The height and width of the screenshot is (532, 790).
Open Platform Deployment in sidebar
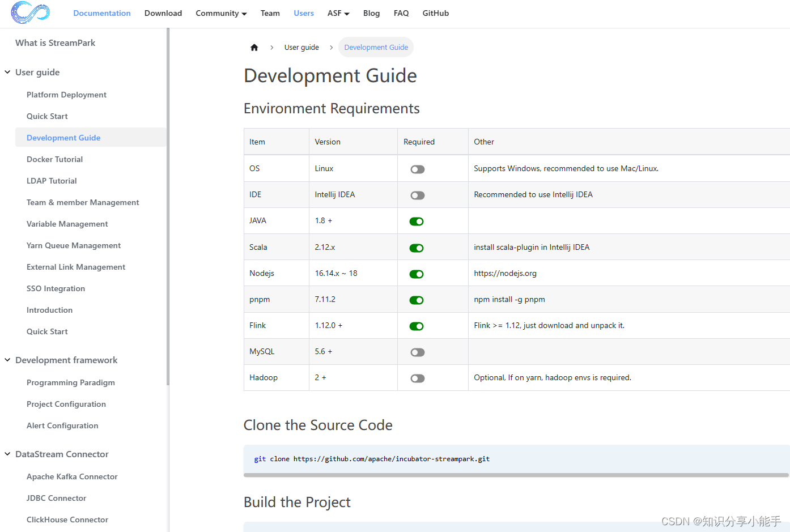[x=66, y=95]
